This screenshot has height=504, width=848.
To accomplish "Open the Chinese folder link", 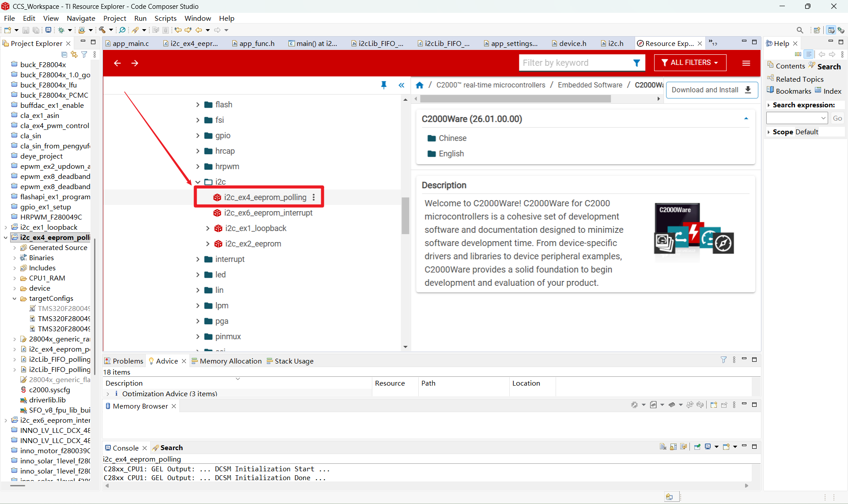I will (447, 138).
